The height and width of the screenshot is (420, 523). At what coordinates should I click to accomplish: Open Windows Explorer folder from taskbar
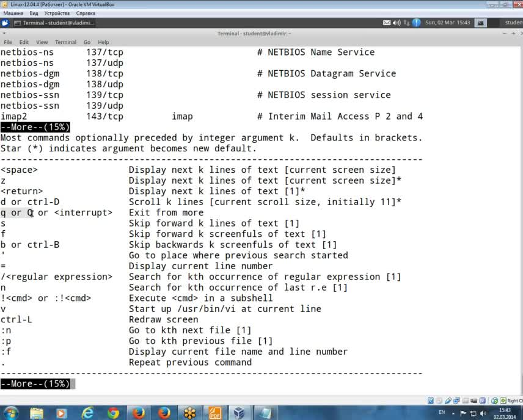(x=37, y=413)
